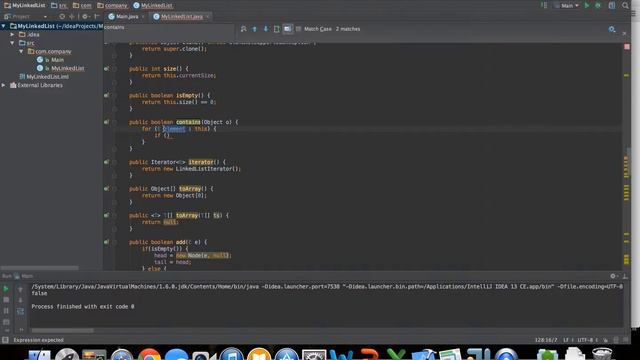Toggle tool window quick access at status bar

5,340
